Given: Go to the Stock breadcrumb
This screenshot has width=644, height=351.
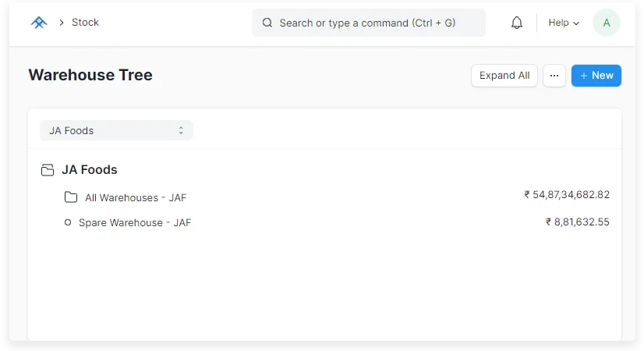Looking at the screenshot, I should click(x=85, y=23).
